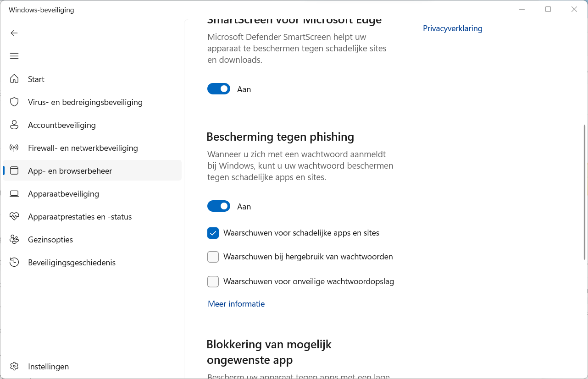Click the Start home icon
The image size is (588, 379).
[14, 79]
